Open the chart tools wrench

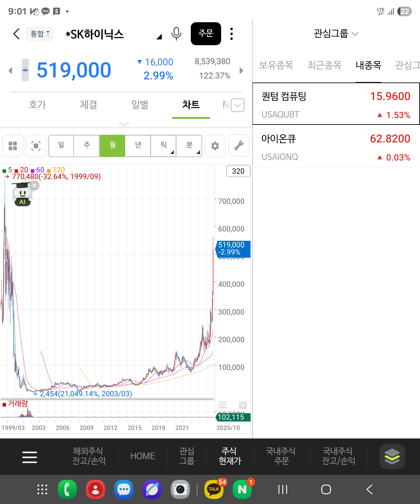pyautogui.click(x=239, y=146)
